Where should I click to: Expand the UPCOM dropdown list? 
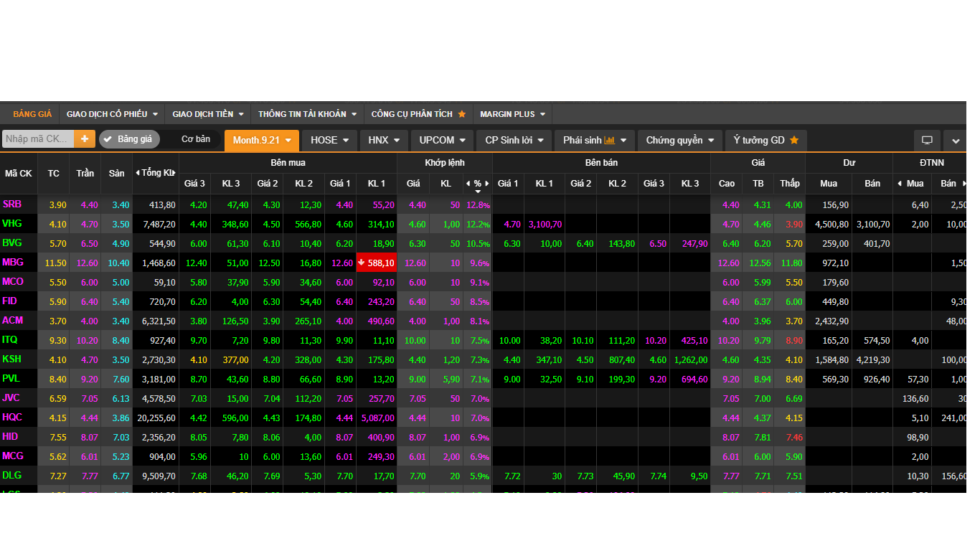(x=442, y=141)
